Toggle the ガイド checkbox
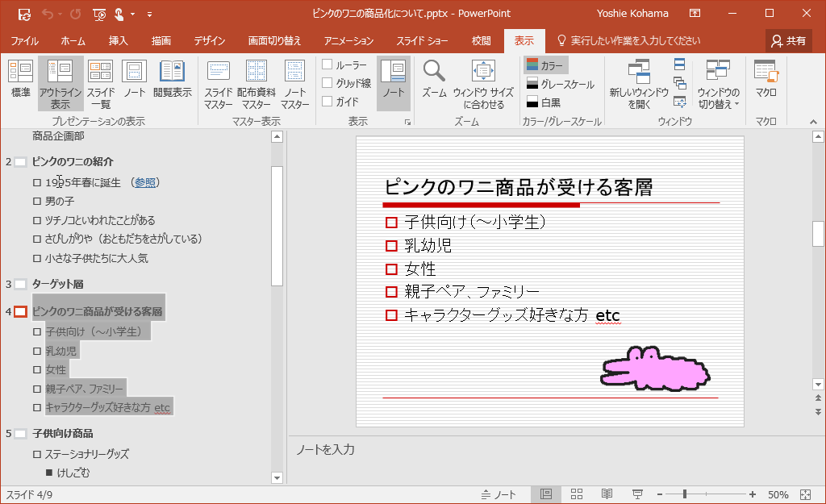Screen dimensions: 826x504 327,102
